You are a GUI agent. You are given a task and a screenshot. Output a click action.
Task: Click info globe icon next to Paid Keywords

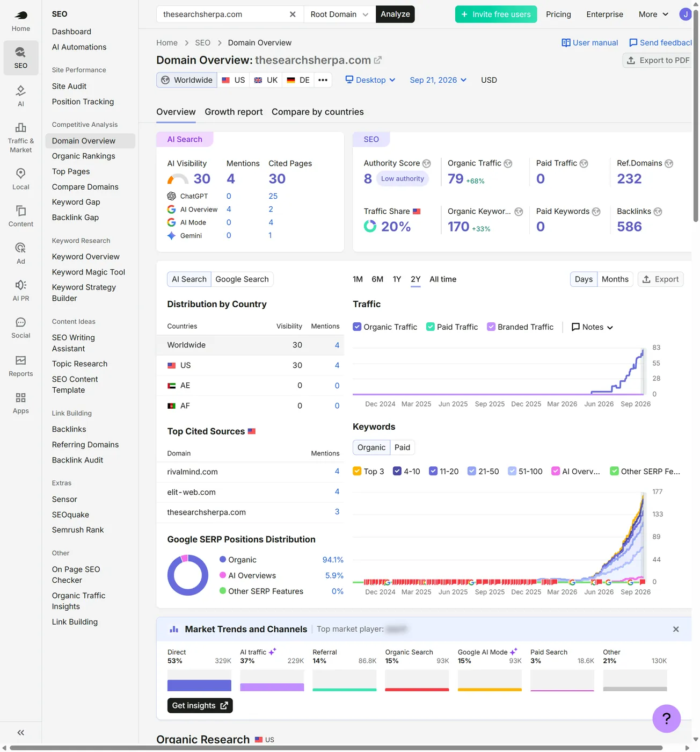pyautogui.click(x=596, y=212)
